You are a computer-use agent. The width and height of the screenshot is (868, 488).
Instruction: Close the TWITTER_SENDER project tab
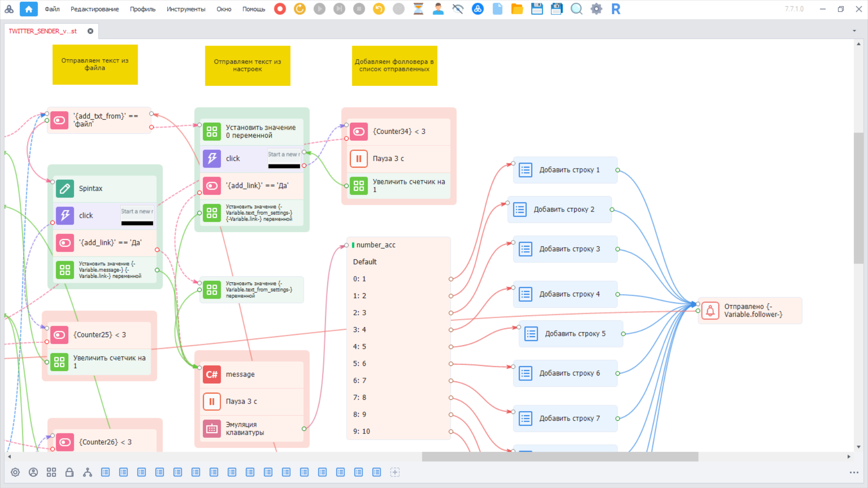point(90,31)
